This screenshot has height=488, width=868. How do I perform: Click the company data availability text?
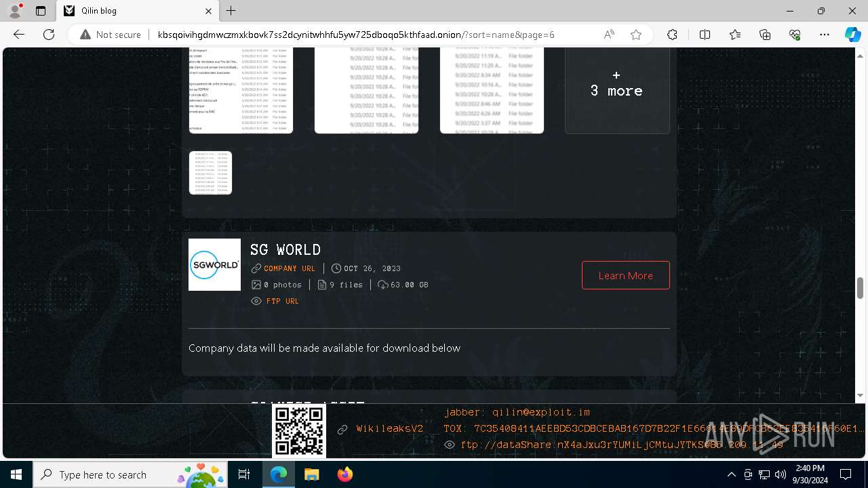tap(324, 348)
